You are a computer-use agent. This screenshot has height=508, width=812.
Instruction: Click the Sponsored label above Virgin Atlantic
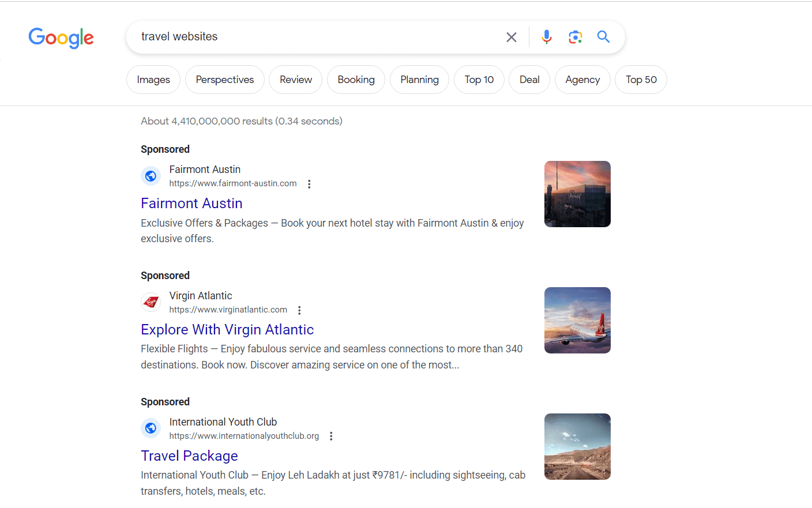(x=165, y=276)
